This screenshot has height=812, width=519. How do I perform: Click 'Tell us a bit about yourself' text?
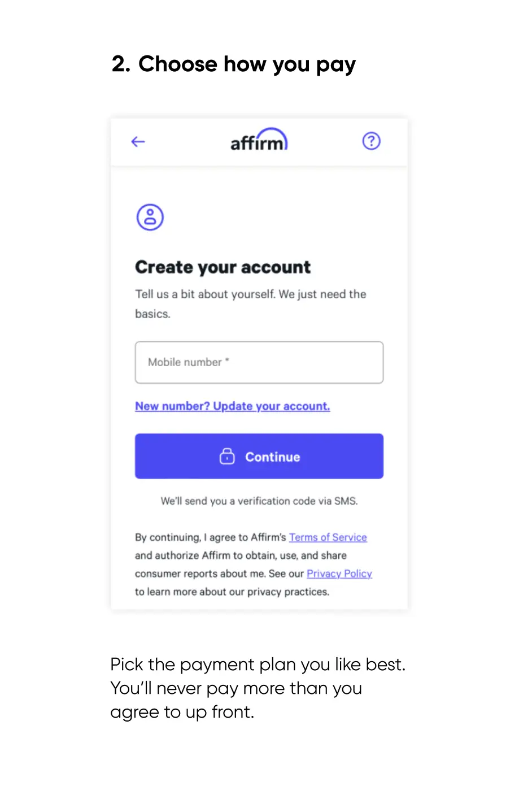click(250, 294)
